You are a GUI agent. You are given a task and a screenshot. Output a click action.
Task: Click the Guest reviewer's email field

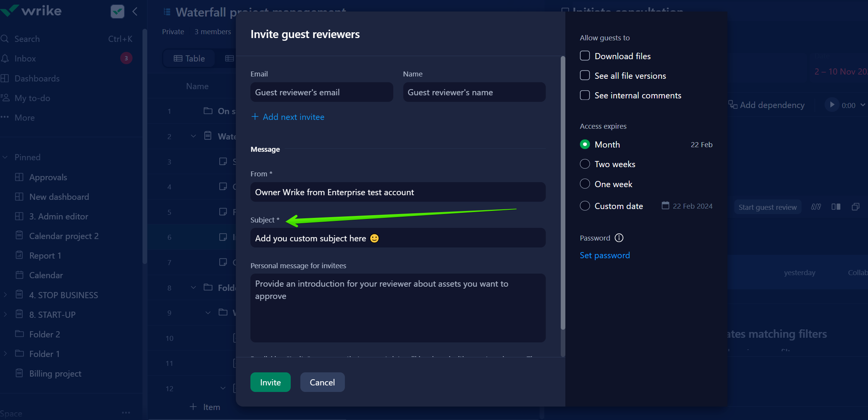(x=321, y=92)
